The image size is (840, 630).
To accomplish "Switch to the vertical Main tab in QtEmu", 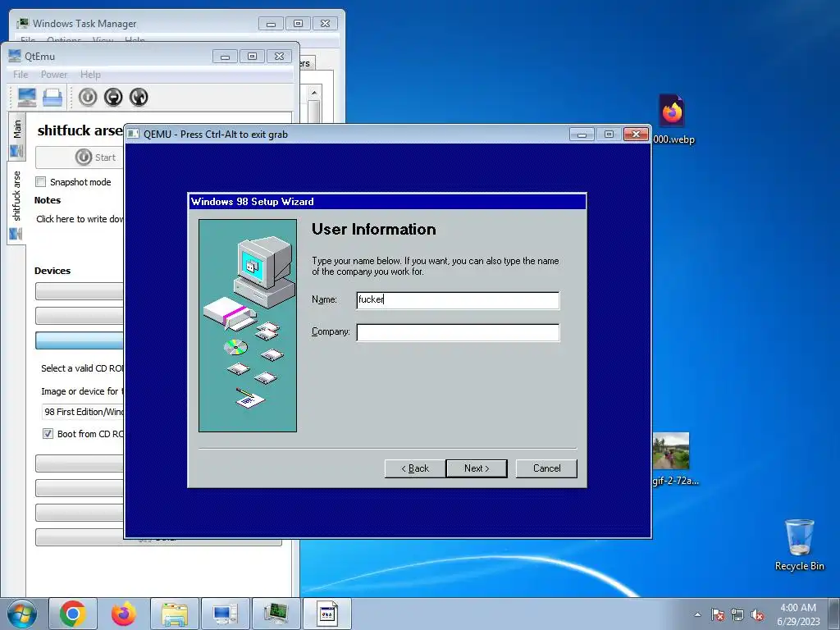I will pyautogui.click(x=16, y=136).
